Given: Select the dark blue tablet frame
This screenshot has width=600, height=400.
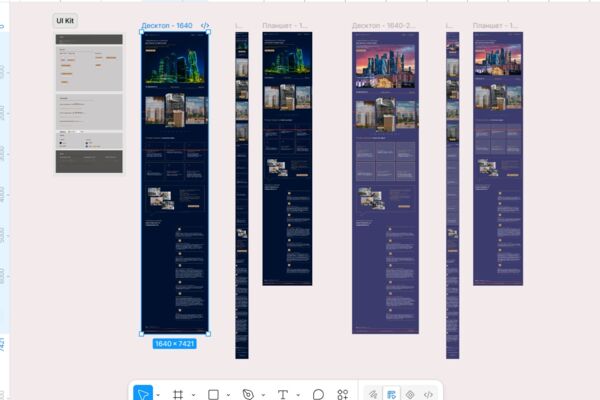Looking at the screenshot, I should tap(287, 159).
